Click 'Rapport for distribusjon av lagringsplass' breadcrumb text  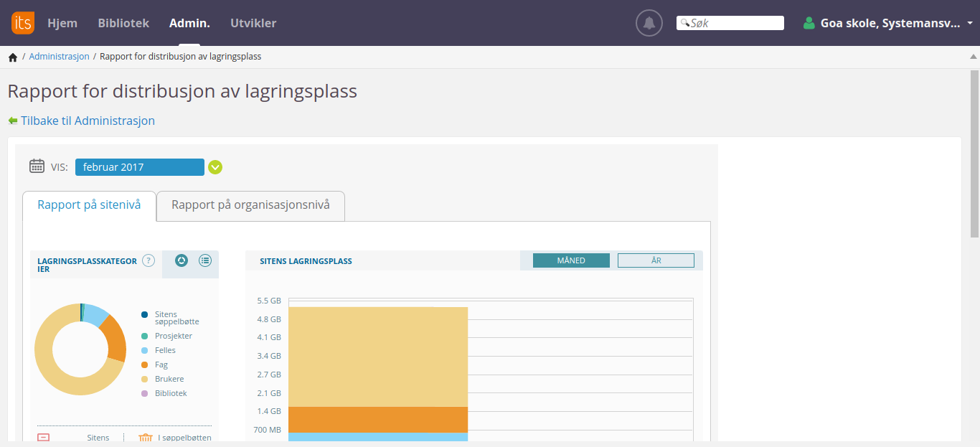point(180,57)
